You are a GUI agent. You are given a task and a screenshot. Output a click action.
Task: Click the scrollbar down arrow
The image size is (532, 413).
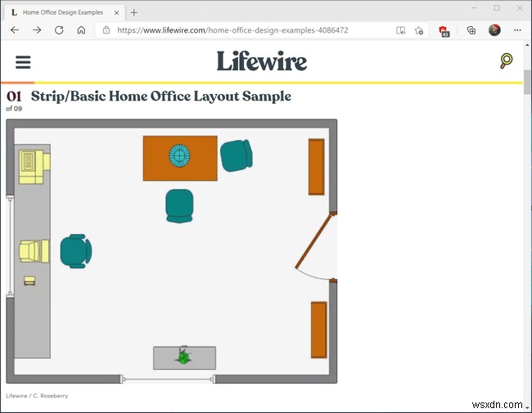(x=527, y=407)
